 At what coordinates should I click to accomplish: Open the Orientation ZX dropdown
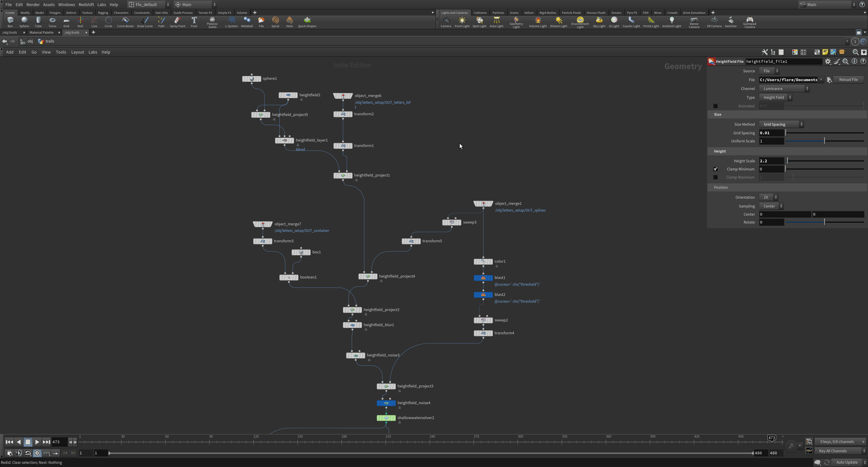768,198
